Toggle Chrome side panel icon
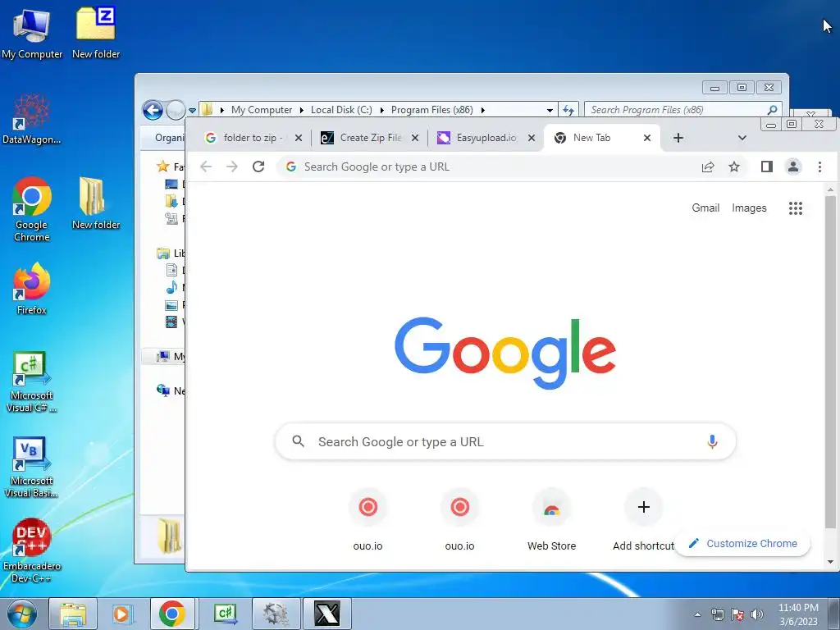 767,167
